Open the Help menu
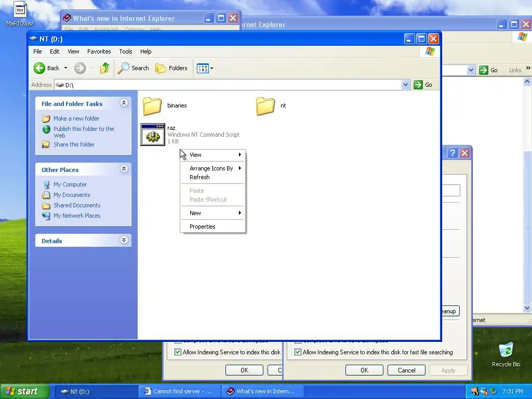Screen dimensions: 532x399 tap(146, 51)
